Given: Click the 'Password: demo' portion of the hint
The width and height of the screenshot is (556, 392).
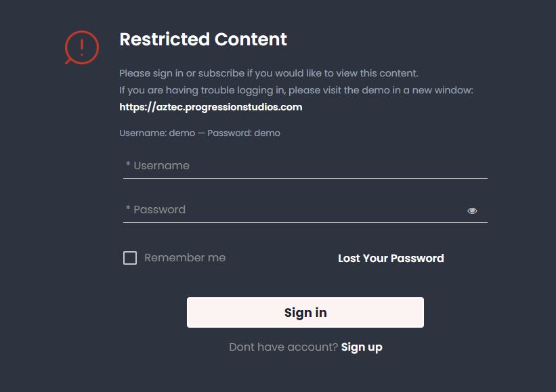Looking at the screenshot, I should (244, 133).
